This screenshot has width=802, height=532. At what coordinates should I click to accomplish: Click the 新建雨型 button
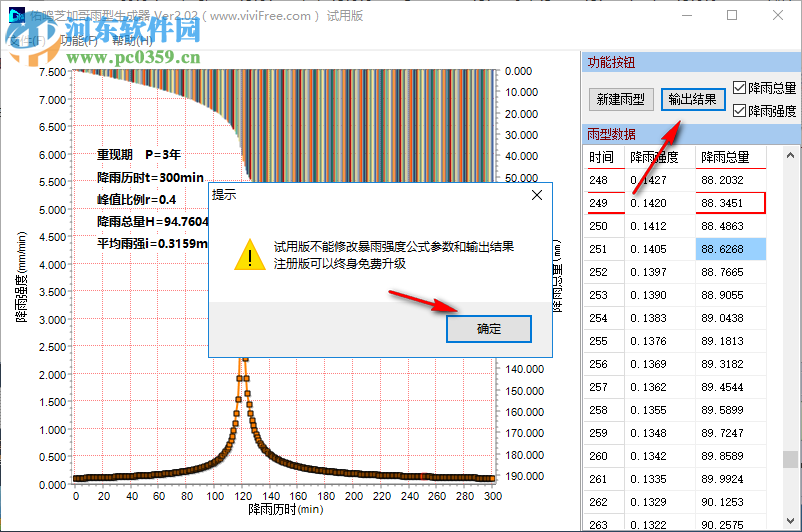coord(621,99)
